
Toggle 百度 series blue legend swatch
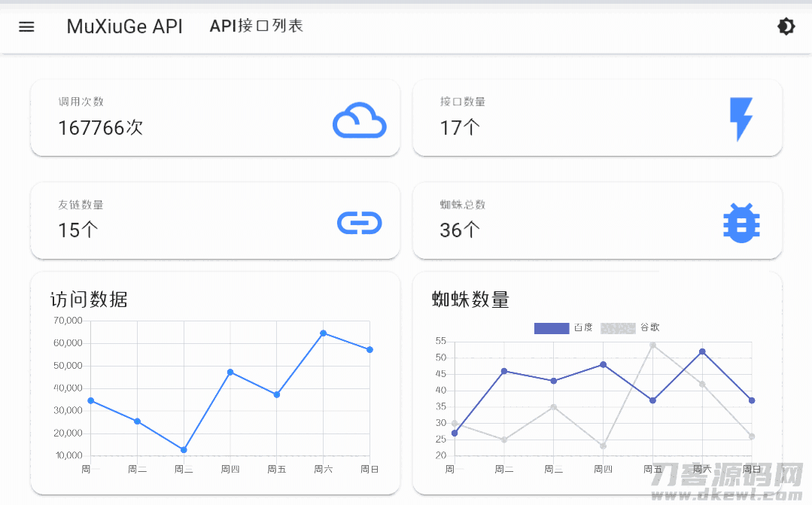coord(552,328)
